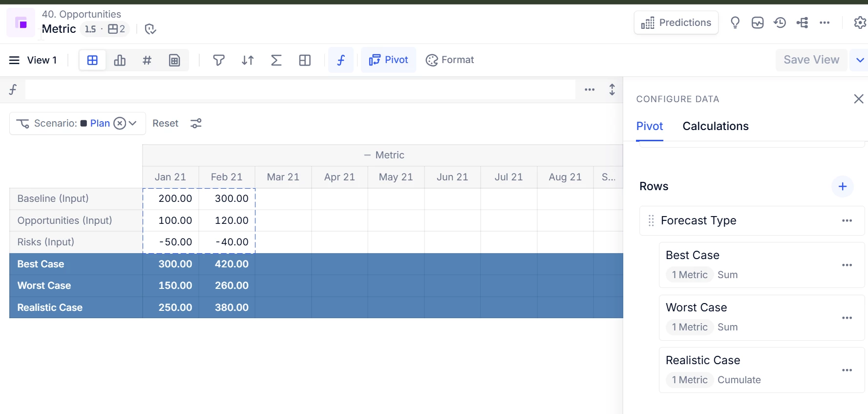The height and width of the screenshot is (414, 868).
Task: Click Best Case 1 Metric chip
Action: click(x=689, y=275)
